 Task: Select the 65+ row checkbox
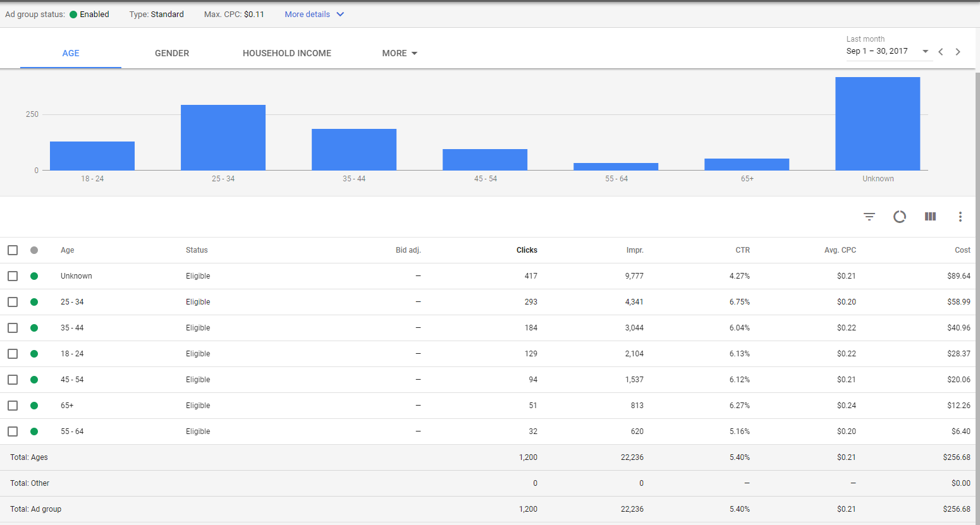click(x=13, y=406)
